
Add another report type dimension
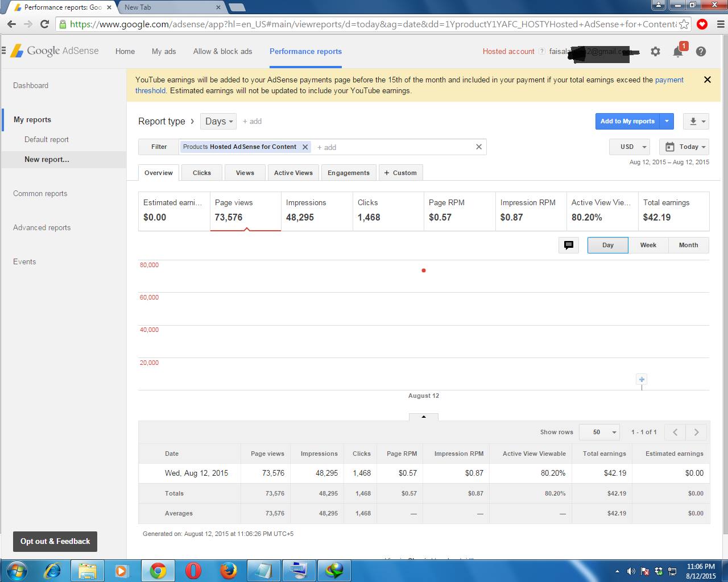(x=252, y=121)
